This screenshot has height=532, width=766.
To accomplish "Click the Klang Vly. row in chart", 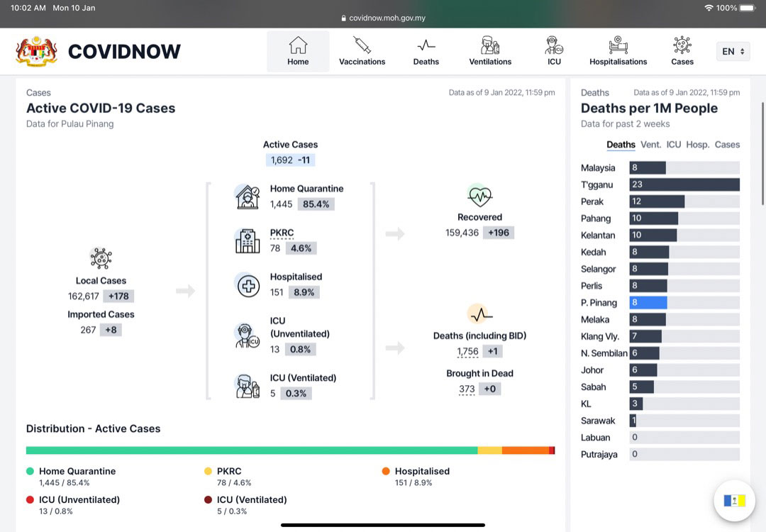I will pos(660,336).
